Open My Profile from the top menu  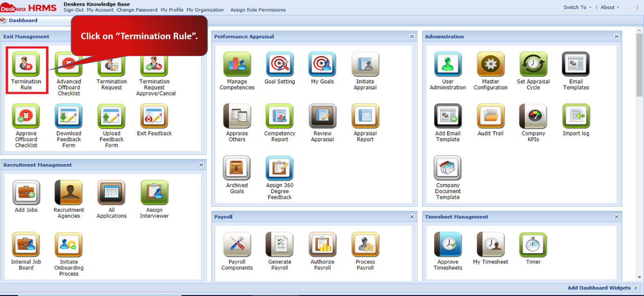(x=172, y=9)
